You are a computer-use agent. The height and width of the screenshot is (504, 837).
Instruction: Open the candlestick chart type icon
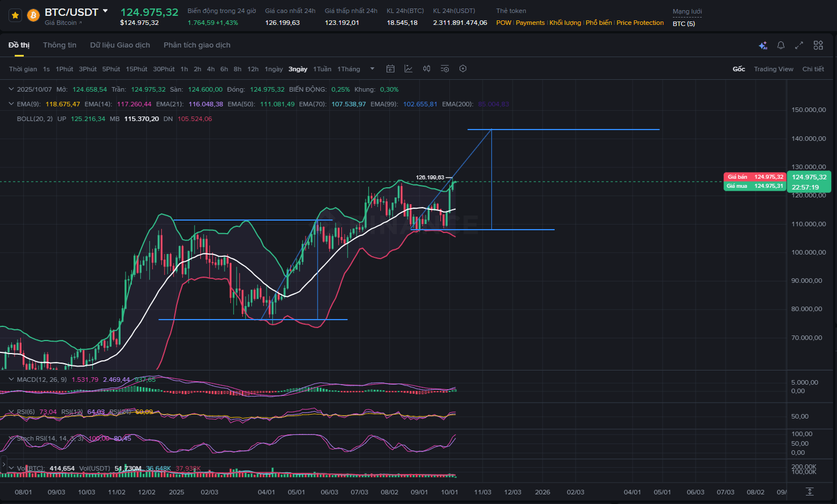427,69
